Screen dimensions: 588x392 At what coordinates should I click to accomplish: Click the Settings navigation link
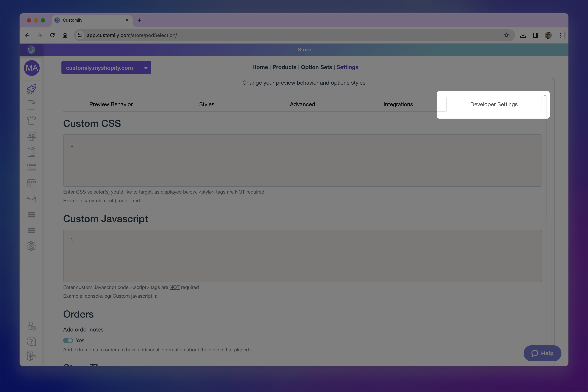(x=347, y=67)
